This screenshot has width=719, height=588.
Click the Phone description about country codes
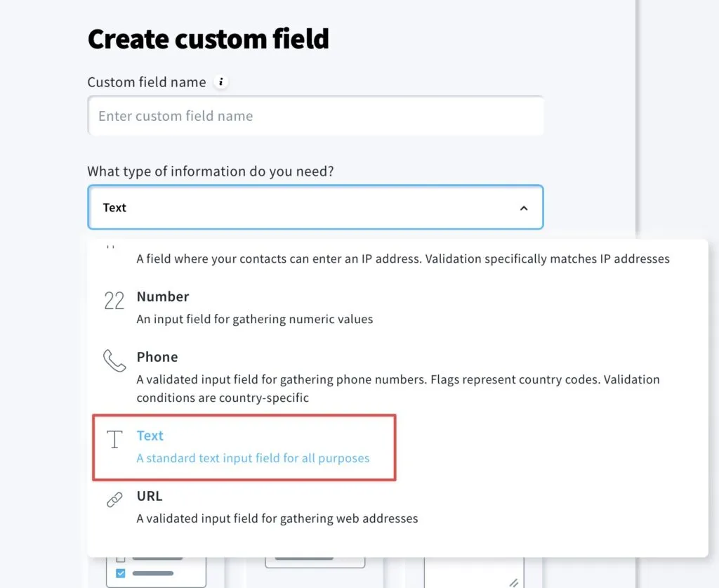click(398, 388)
